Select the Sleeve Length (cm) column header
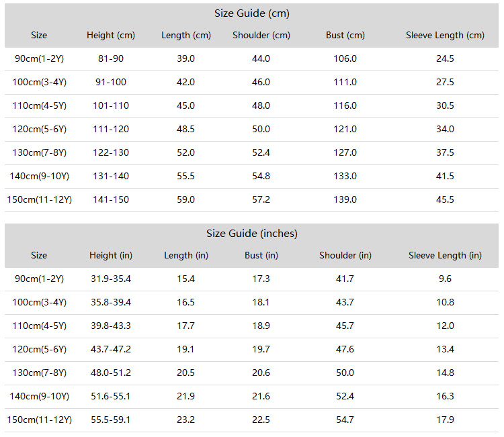This screenshot has height=437, width=504. tap(445, 36)
